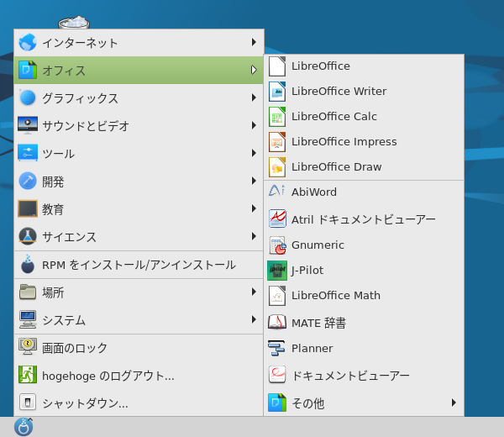The width and height of the screenshot is (504, 437).
Task: Choose シャットダウン... entry
Action: click(x=139, y=403)
